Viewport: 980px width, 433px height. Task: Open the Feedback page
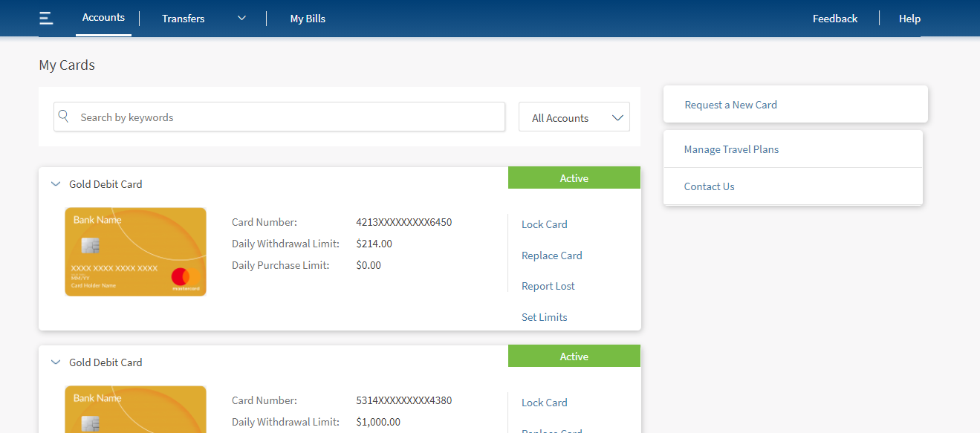(834, 19)
